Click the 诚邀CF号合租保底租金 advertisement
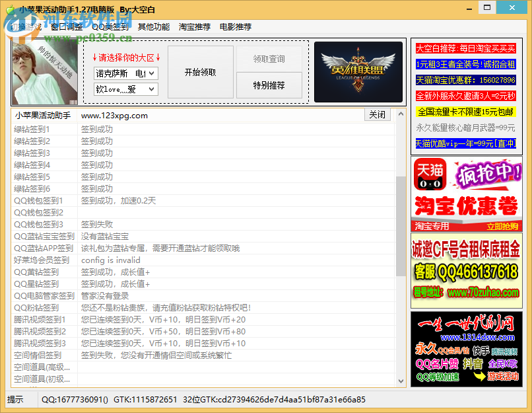Screen dimensions: 532x413 (467, 271)
